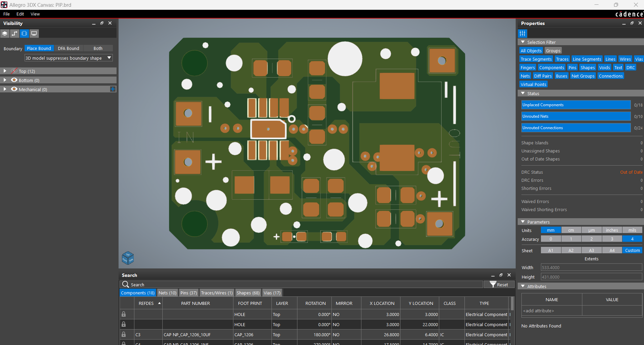Click the blue plus on Mechanical row

click(113, 89)
